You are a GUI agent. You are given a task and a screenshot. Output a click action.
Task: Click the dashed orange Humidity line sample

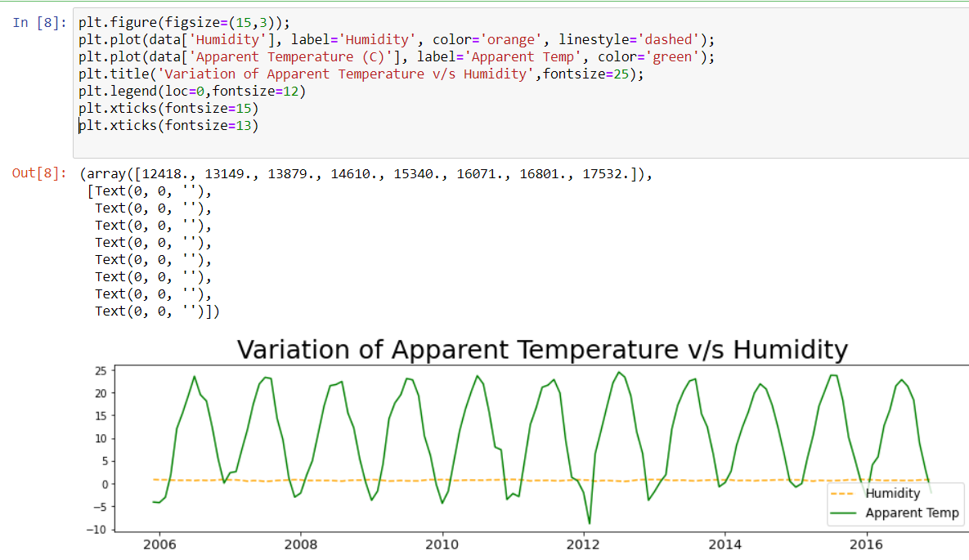click(842, 493)
